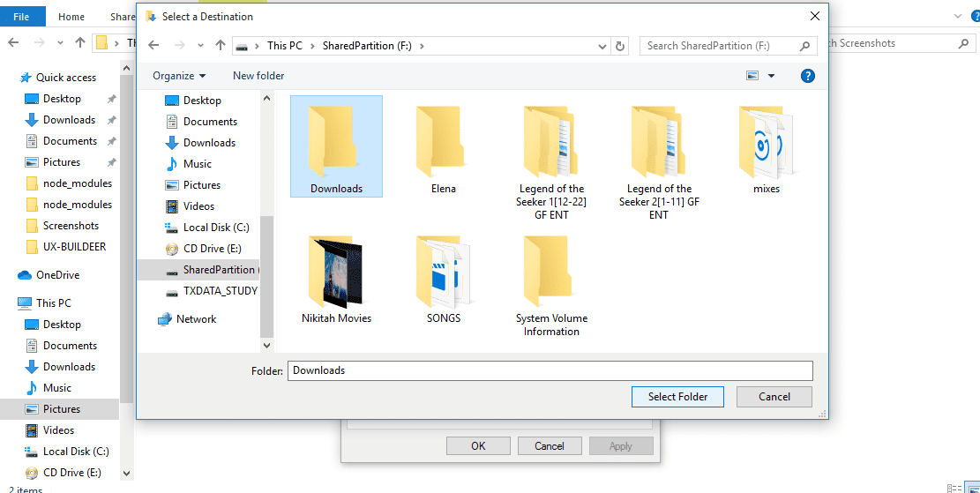The height and width of the screenshot is (493, 980).
Task: Select the Downloads folder icon in SharedPartition
Action: [336, 146]
